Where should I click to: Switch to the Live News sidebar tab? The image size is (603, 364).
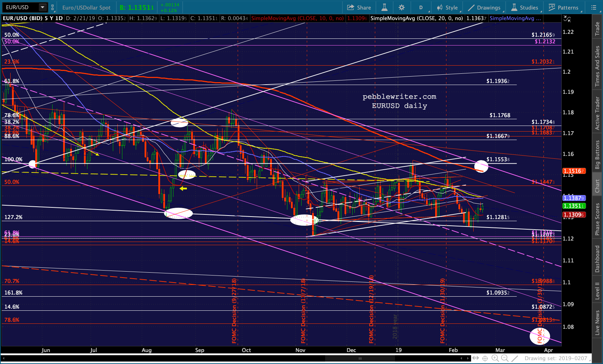597,322
